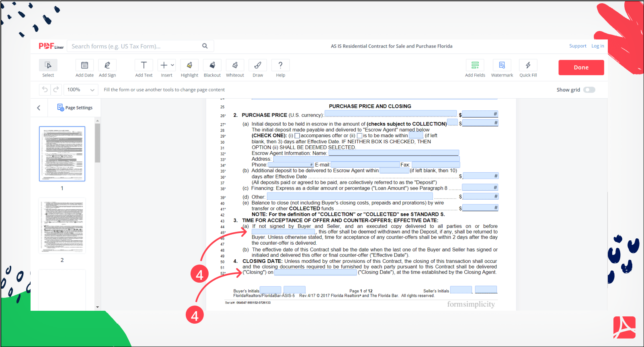The image size is (644, 347).
Task: Click the Purchase Price dollar amount field
Action: [480, 114]
